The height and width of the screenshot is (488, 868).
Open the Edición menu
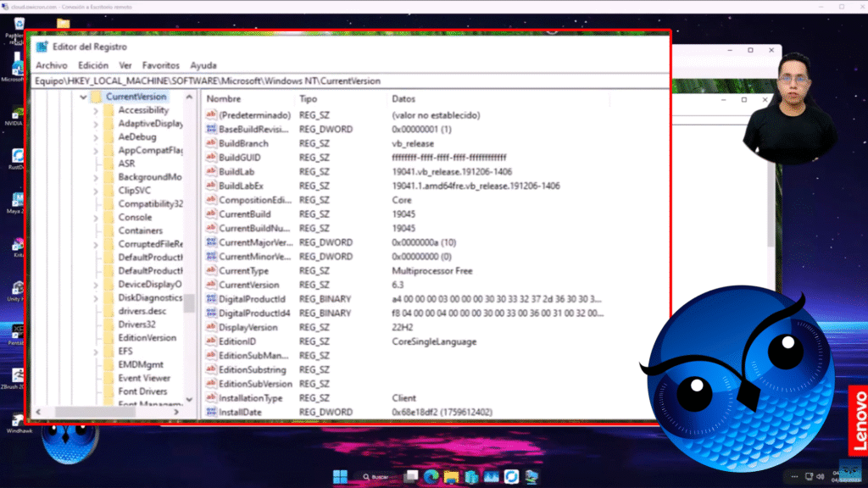pyautogui.click(x=93, y=65)
